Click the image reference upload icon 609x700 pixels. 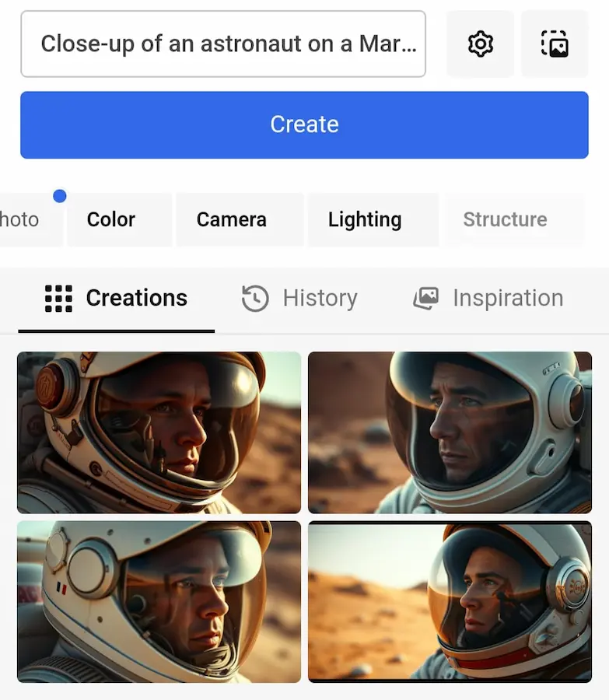point(555,44)
